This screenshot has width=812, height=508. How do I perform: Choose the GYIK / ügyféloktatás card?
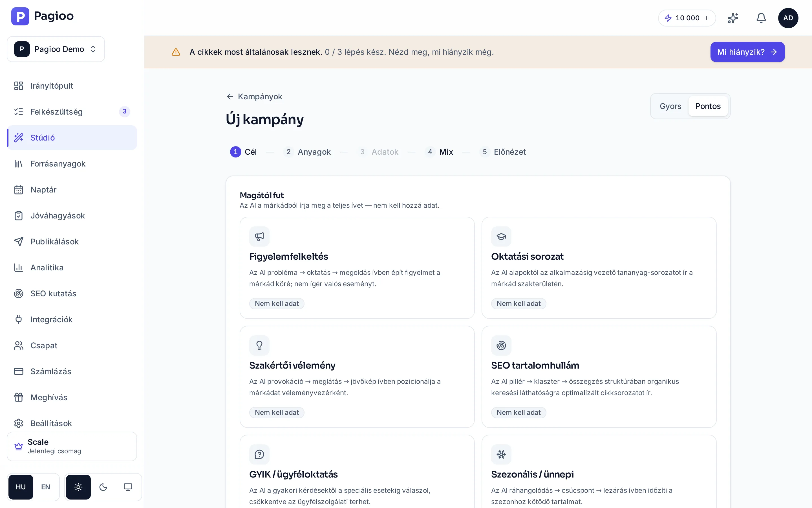(357, 472)
